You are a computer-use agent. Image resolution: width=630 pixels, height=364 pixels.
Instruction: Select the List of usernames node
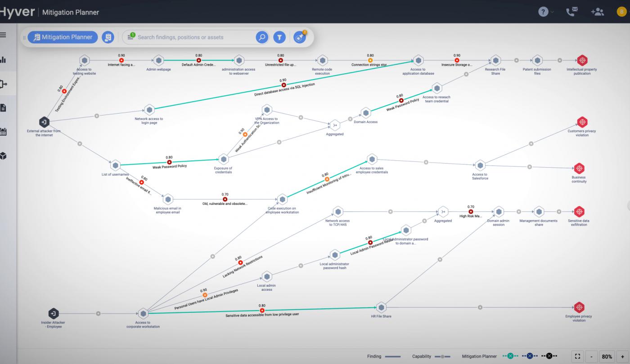115,165
